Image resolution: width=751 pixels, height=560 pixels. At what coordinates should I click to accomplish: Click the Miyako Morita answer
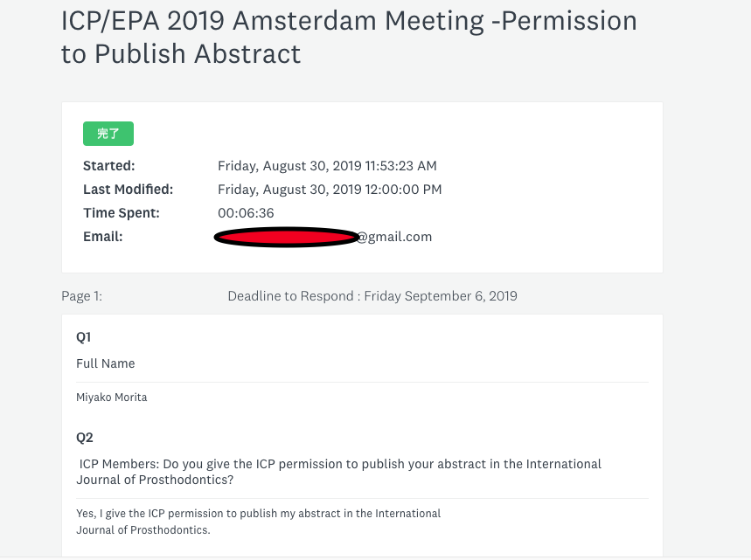click(112, 398)
